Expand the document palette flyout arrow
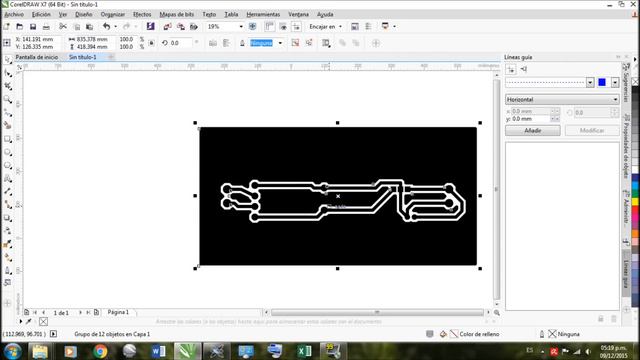This screenshot has width=640, height=360. pos(21,322)
